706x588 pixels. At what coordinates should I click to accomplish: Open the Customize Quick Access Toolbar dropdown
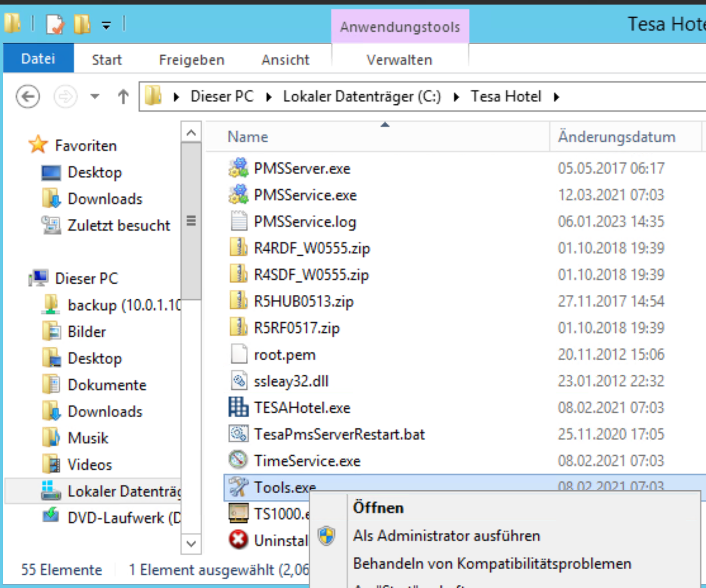tap(106, 25)
